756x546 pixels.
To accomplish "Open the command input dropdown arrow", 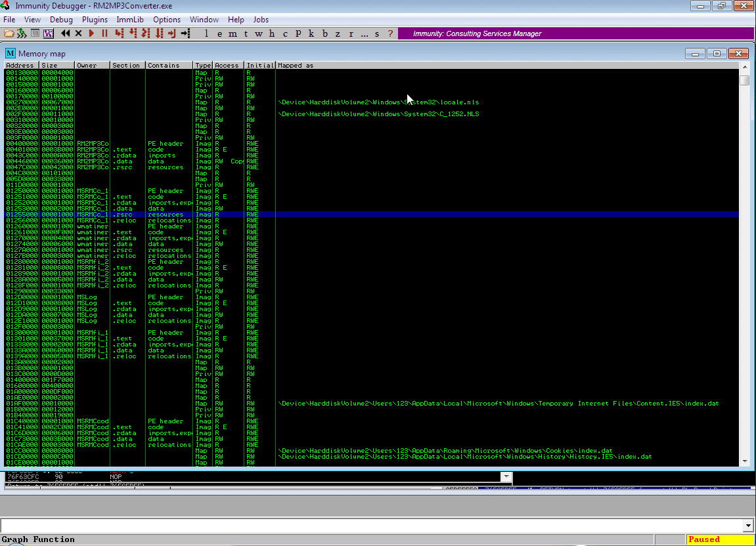I will [x=747, y=526].
